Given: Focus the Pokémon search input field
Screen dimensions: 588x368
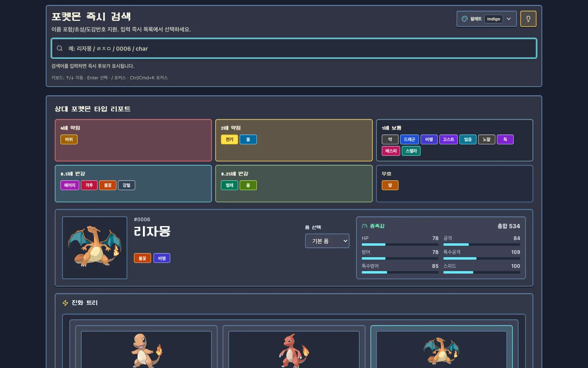Looking at the screenshot, I should (294, 48).
